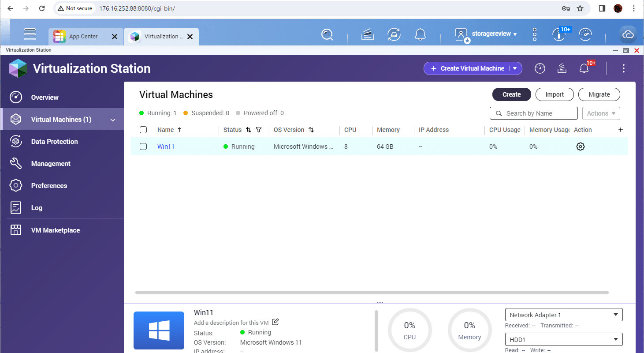The height and width of the screenshot is (353, 644).
Task: Open the HDD1 dropdown
Action: pyautogui.click(x=564, y=339)
